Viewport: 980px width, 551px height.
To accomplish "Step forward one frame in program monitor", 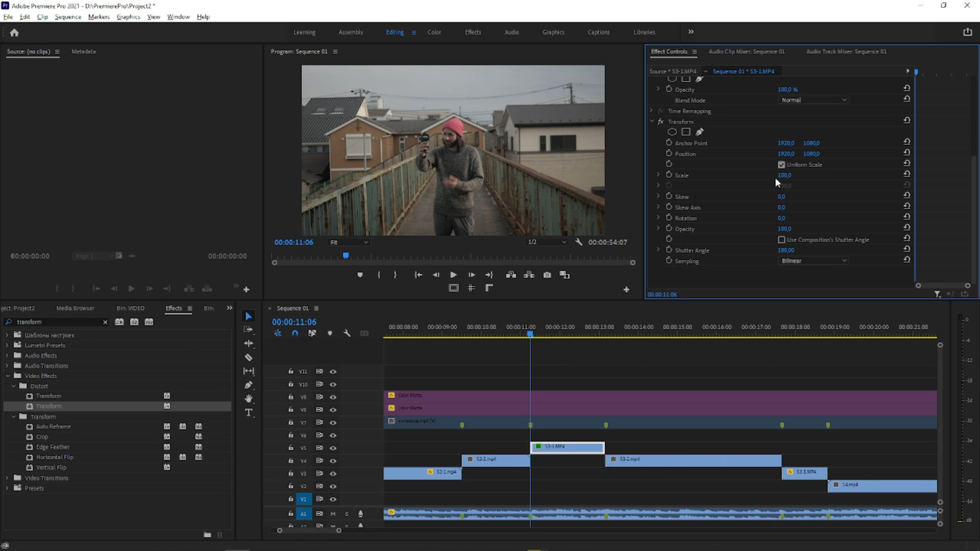I will point(472,275).
